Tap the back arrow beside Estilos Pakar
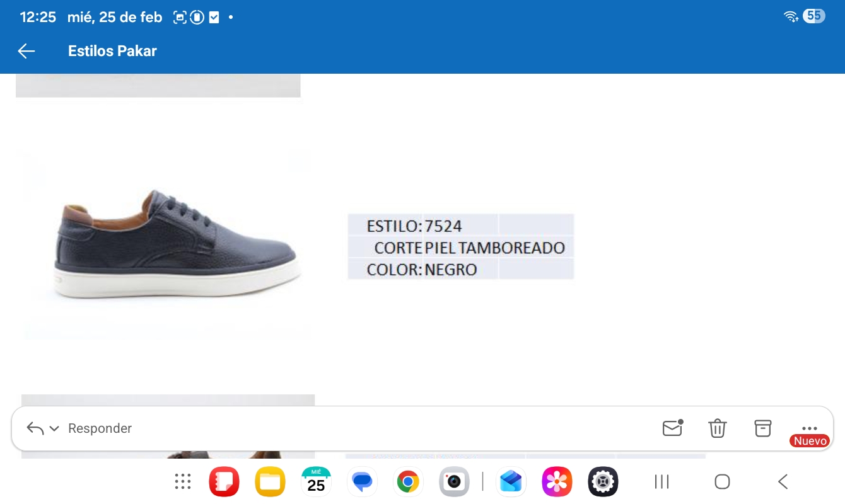Image resolution: width=845 pixels, height=504 pixels. pos(26,51)
